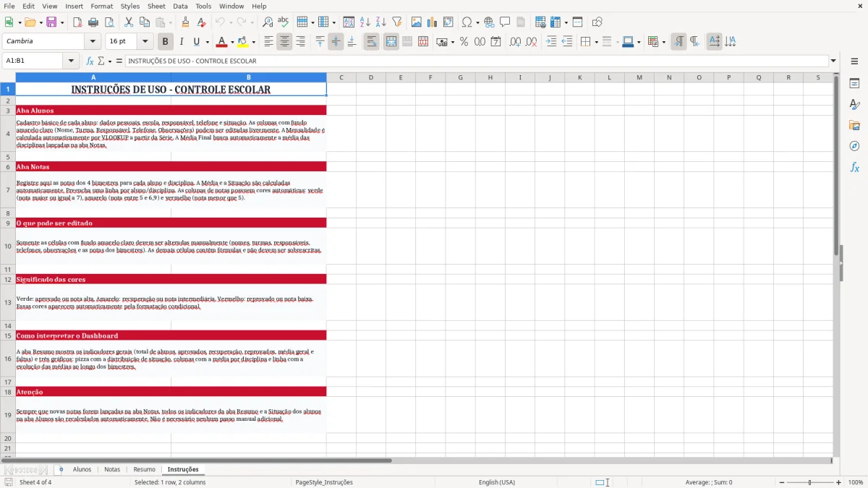Open the Format menu
Image resolution: width=868 pixels, height=488 pixels.
[x=101, y=6]
